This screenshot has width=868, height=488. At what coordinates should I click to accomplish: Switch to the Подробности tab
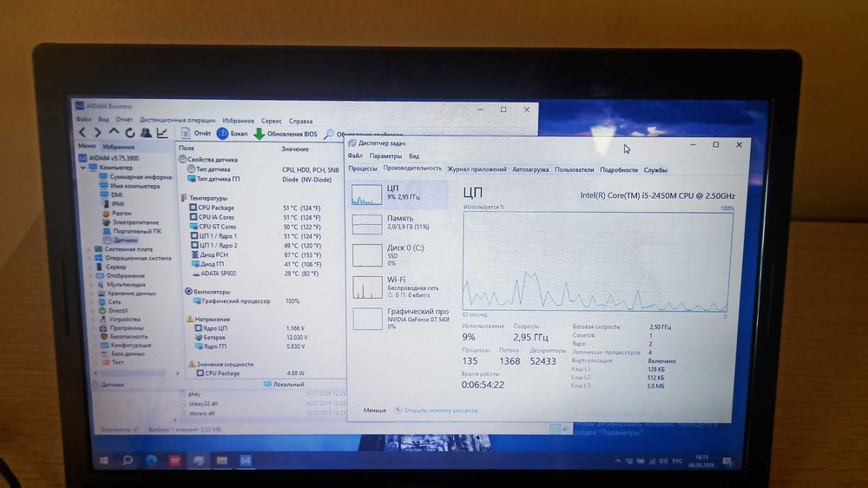click(618, 170)
